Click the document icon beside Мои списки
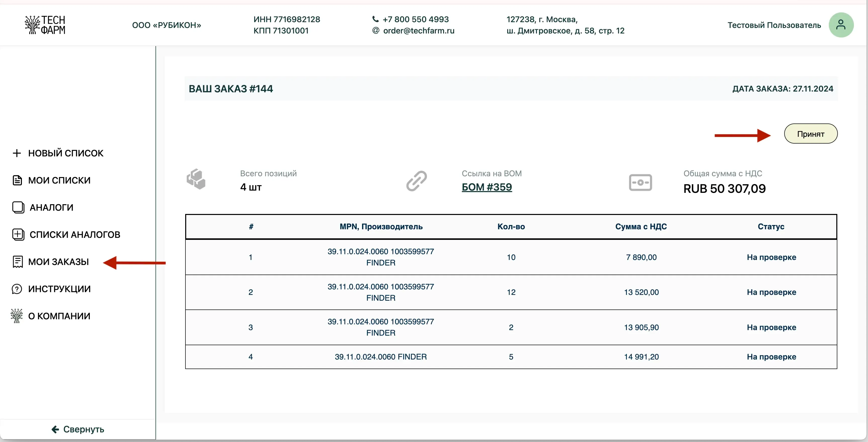868x442 pixels. click(x=17, y=181)
